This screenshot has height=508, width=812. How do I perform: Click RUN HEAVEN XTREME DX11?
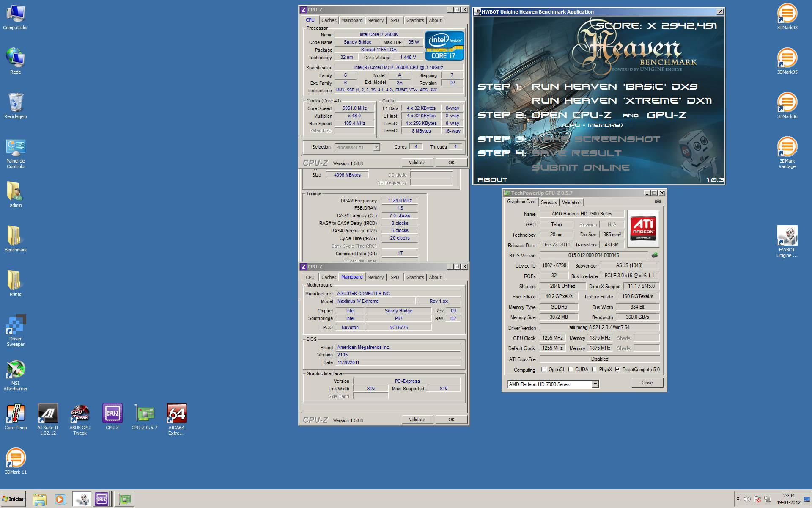[x=621, y=101]
